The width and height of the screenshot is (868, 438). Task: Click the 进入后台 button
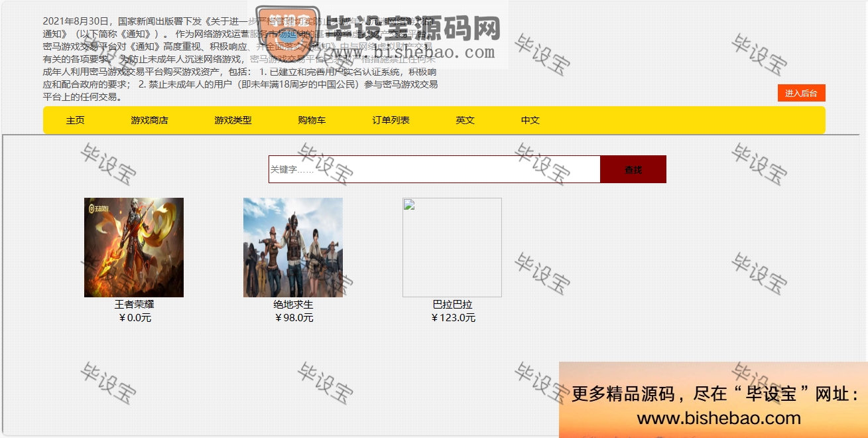(801, 94)
